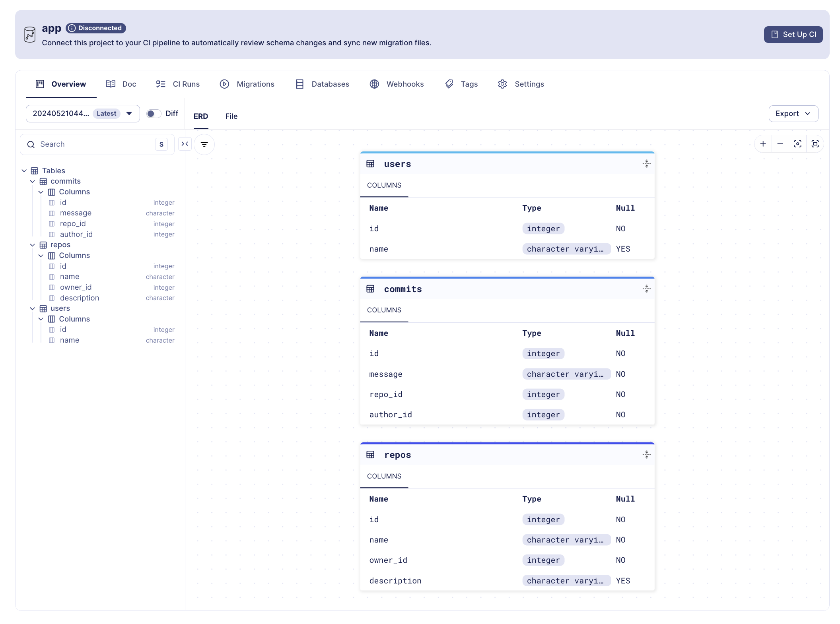Collapse the commits tree node
840x624 pixels.
(33, 181)
